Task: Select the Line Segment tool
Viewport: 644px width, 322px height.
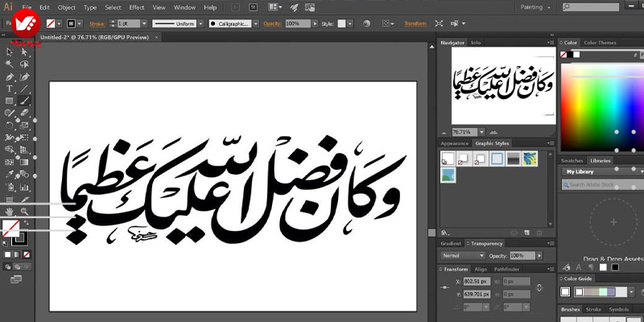Action: [24, 89]
